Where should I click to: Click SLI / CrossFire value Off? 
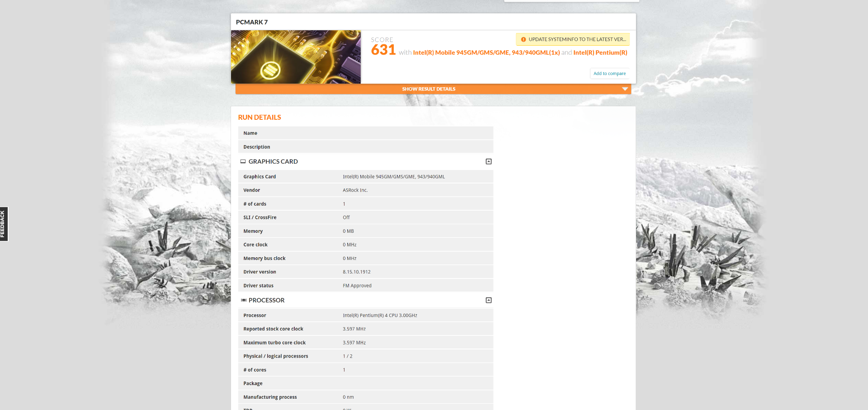(x=346, y=217)
